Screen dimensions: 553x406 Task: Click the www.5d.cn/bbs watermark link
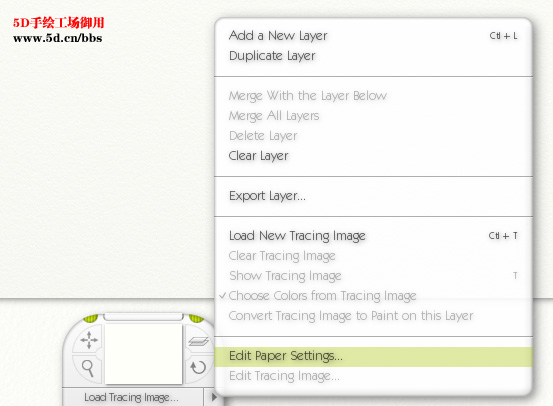pos(57,38)
